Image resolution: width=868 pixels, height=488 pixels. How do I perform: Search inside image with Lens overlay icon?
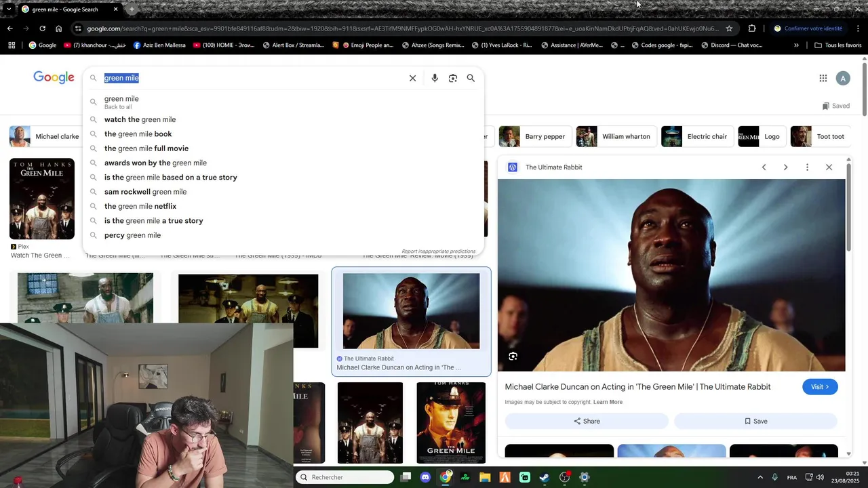point(513,357)
